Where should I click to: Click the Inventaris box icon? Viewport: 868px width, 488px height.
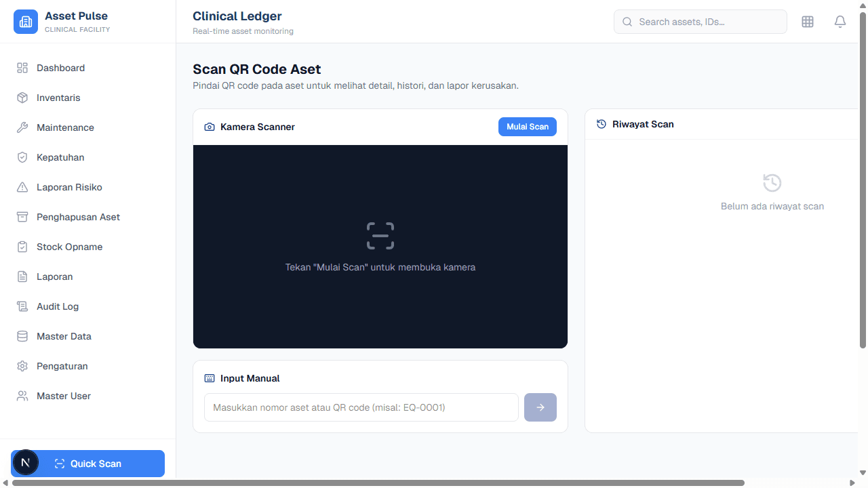(22, 98)
